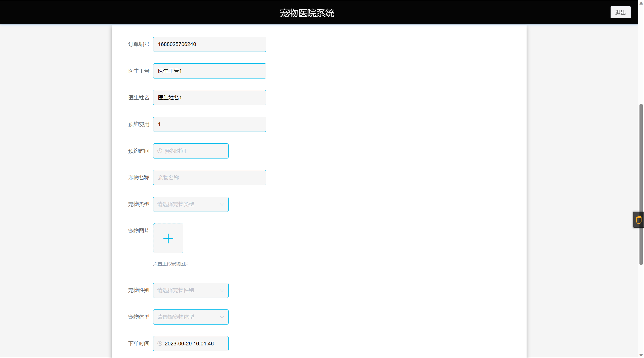Click clock icon in 预约时间 field
Viewport: 644px width, 358px height.
pos(160,151)
